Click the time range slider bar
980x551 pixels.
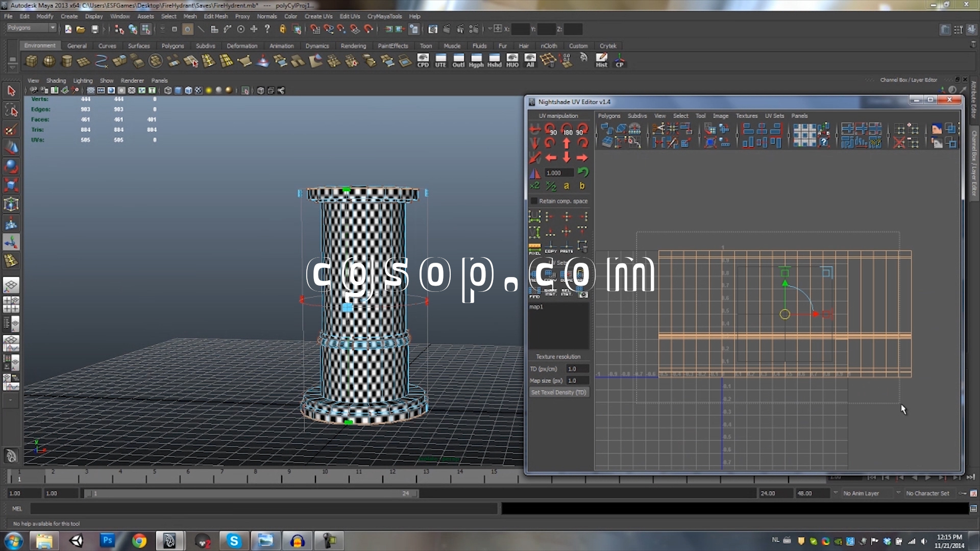[x=250, y=493]
